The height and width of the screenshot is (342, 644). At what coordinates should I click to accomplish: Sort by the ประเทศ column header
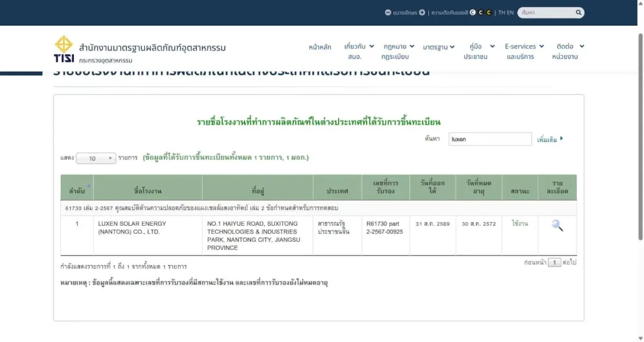coord(337,187)
